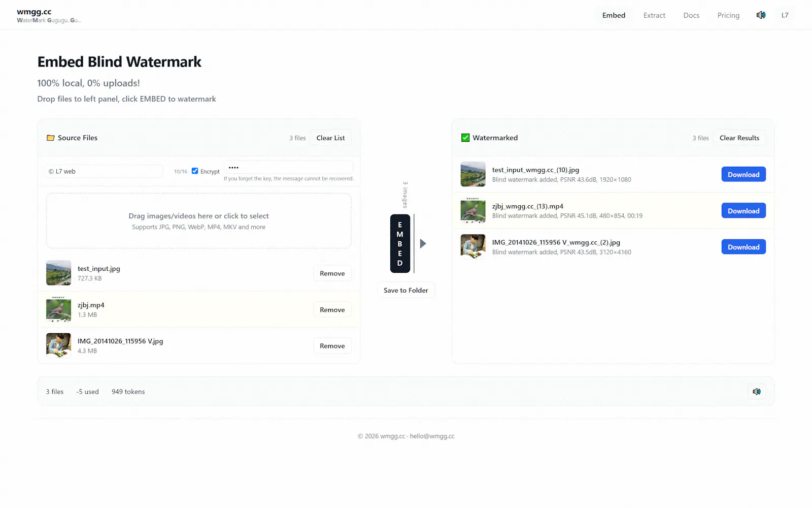Click the speaker icon in top navigation
This screenshot has width=812, height=508.
(x=761, y=15)
